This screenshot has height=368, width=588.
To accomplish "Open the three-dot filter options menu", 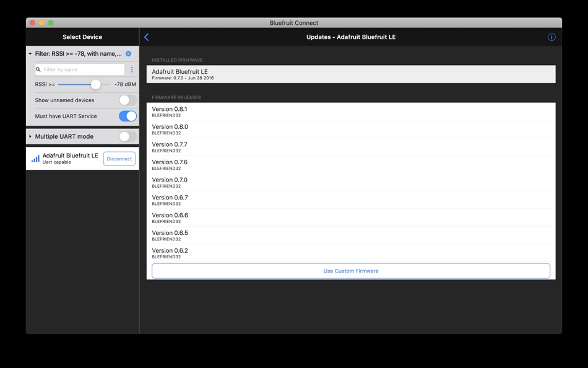I will click(x=132, y=69).
